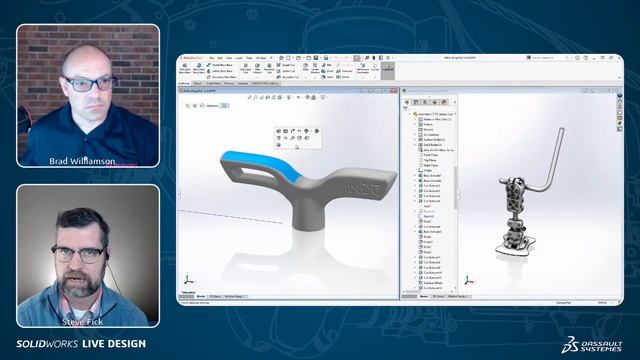Open the File menu

(211, 58)
